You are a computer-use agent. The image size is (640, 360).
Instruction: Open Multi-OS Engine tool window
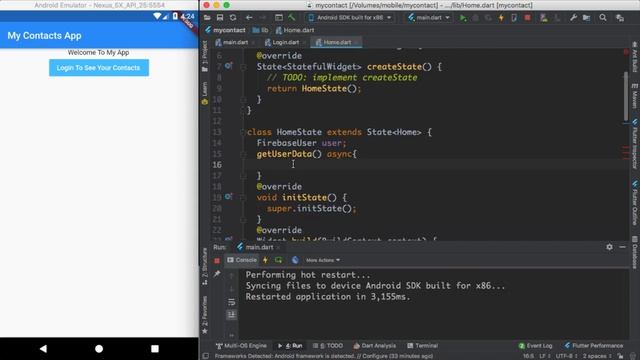(241, 346)
